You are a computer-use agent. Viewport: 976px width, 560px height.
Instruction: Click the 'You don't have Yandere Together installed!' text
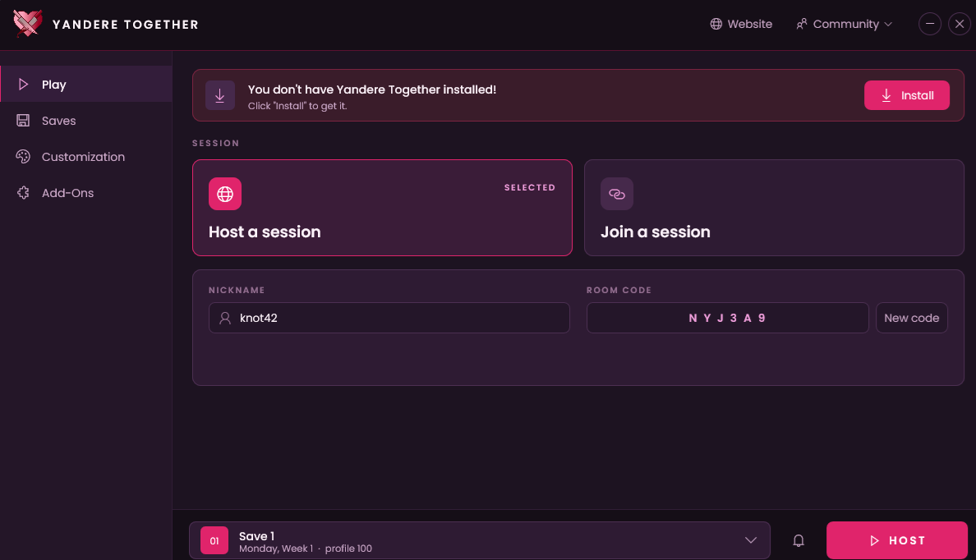coord(371,90)
